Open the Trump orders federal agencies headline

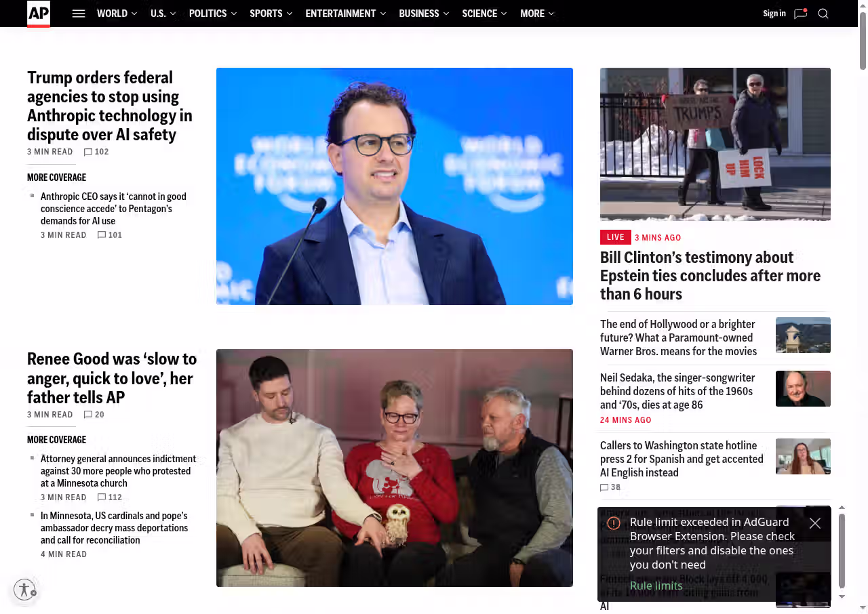(x=110, y=106)
